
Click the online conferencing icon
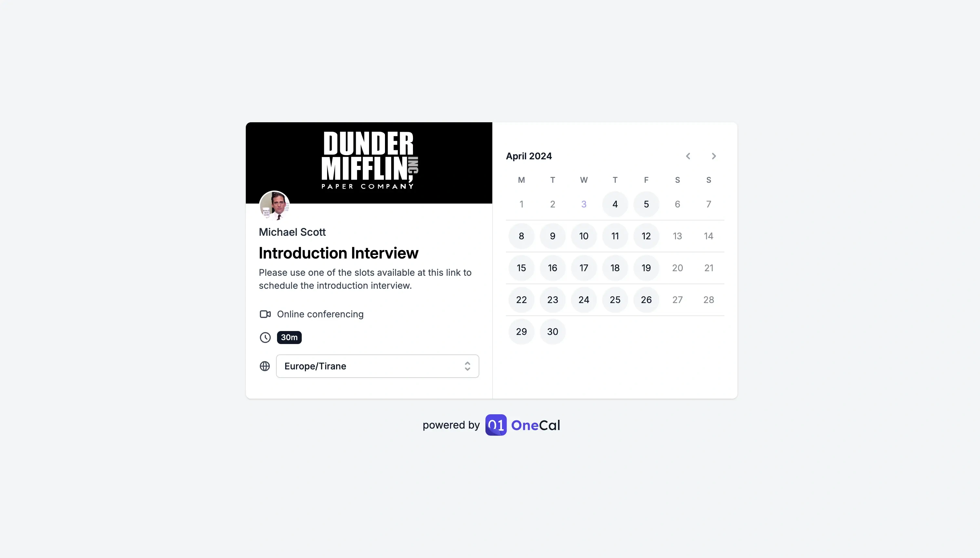[265, 314]
